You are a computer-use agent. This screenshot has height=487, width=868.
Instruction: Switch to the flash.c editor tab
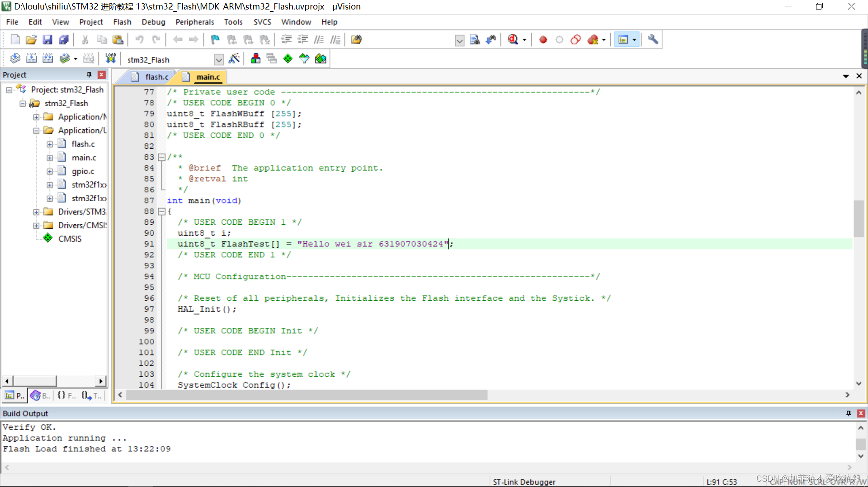click(151, 77)
